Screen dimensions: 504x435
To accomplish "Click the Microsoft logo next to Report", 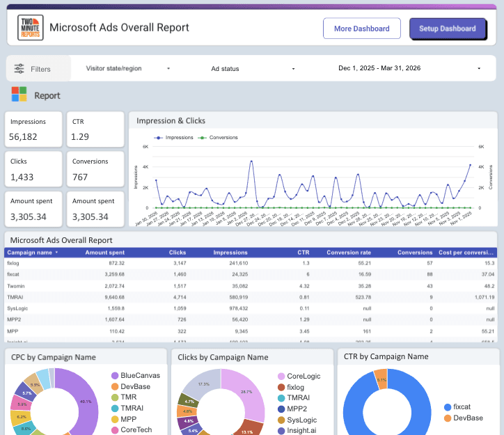I will (19, 94).
